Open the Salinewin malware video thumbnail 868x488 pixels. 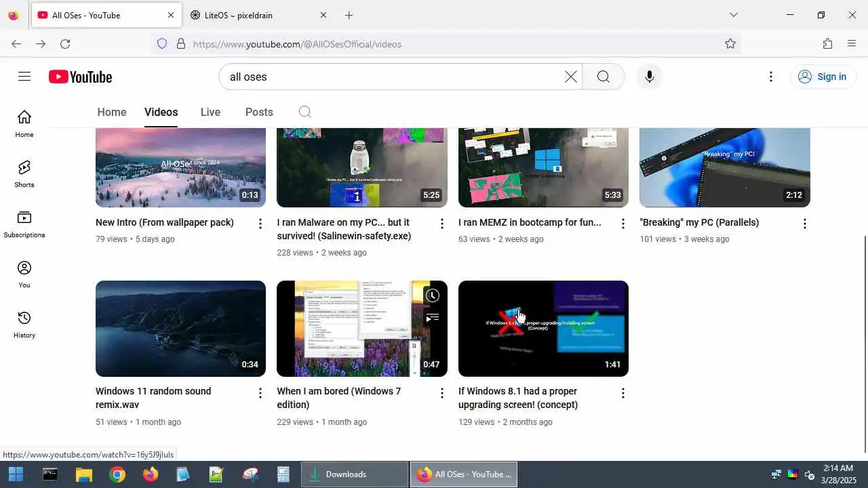click(362, 167)
